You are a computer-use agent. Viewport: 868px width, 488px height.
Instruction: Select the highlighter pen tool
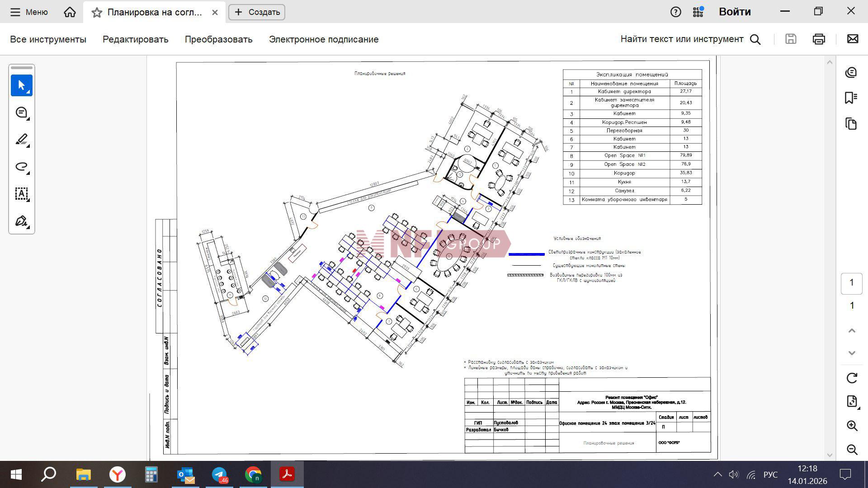(x=21, y=140)
